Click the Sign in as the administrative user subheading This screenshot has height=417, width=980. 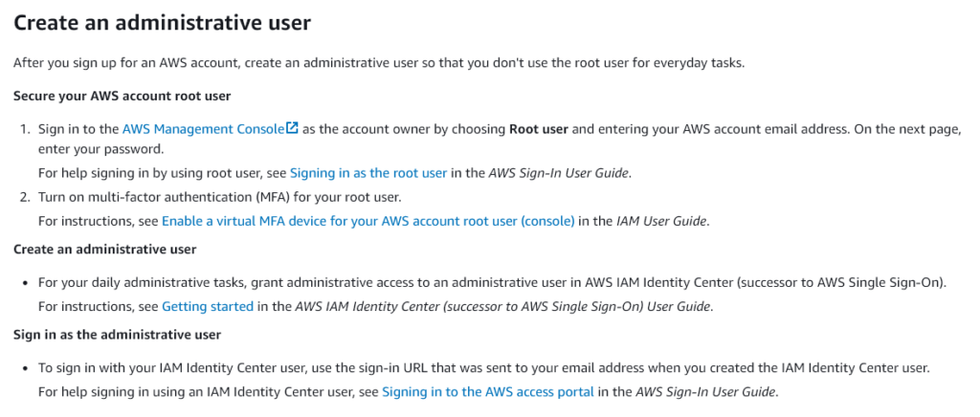[x=117, y=335]
